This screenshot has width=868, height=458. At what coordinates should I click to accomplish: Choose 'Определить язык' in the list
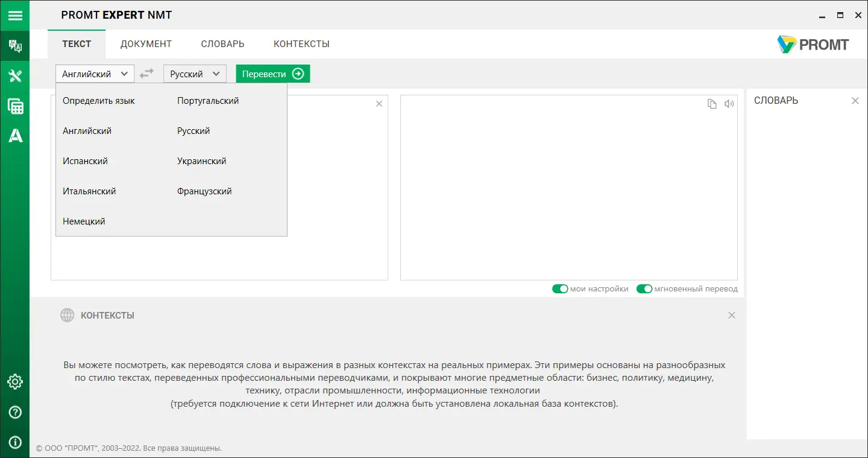(99, 101)
